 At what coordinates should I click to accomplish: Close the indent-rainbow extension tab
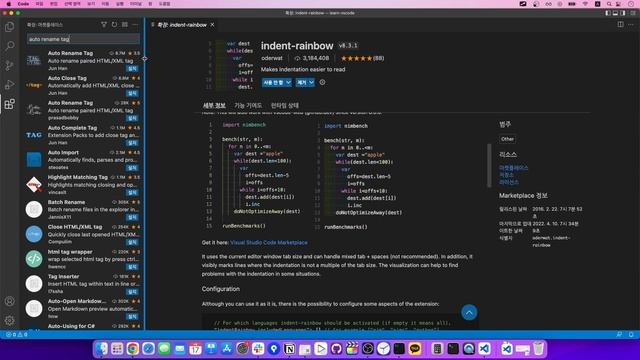(212, 25)
